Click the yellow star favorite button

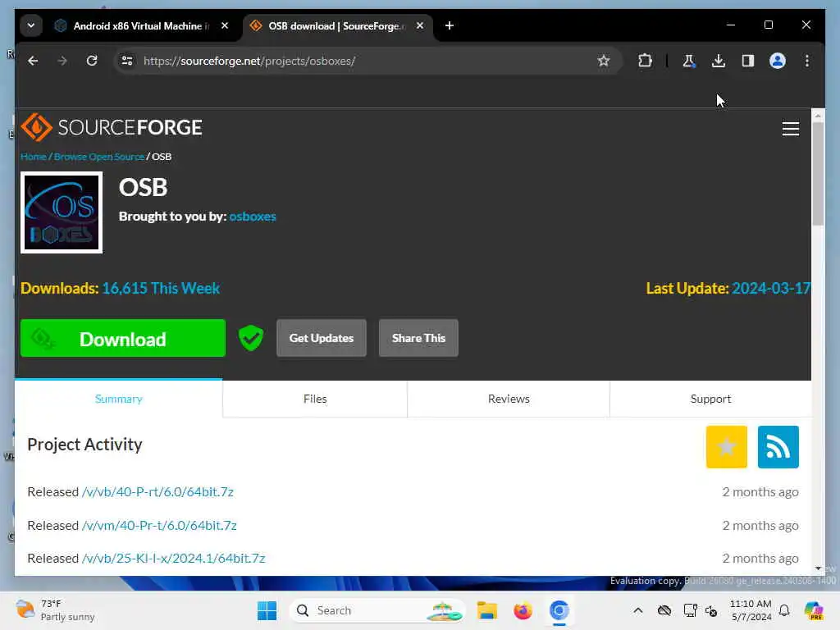[727, 447]
